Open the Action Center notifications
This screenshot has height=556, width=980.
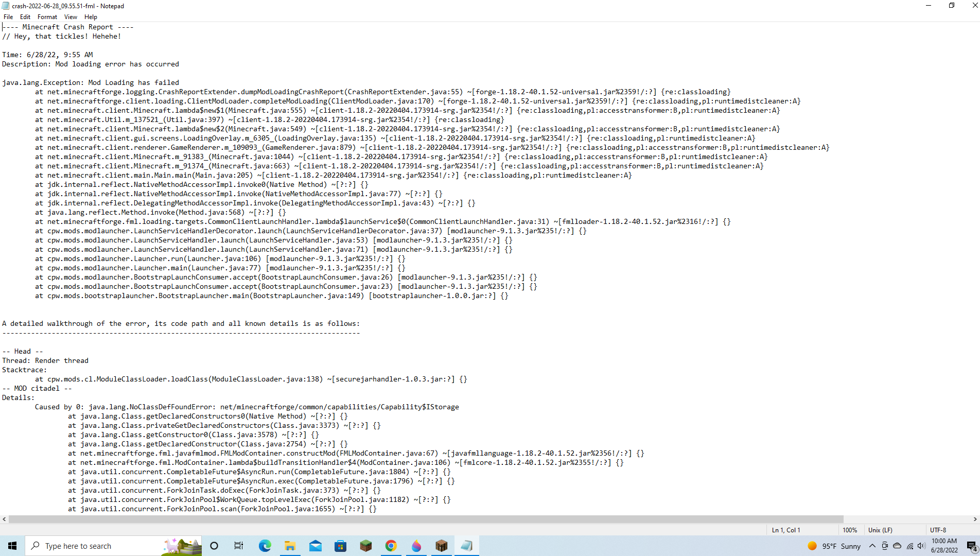(x=971, y=546)
